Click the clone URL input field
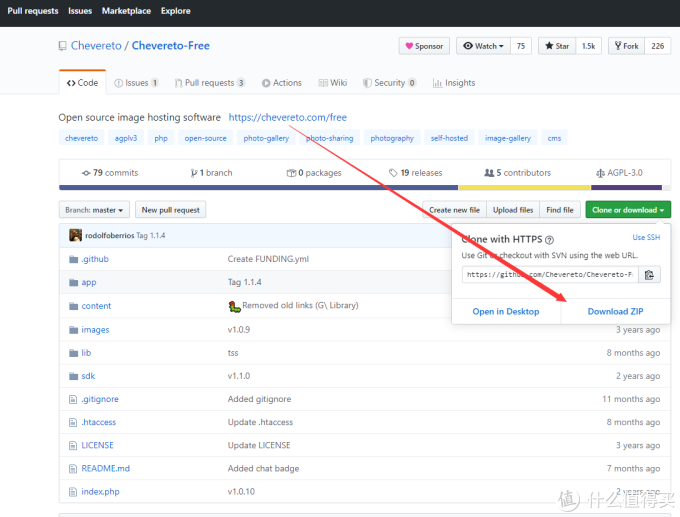The width and height of the screenshot is (680, 517). tap(549, 275)
